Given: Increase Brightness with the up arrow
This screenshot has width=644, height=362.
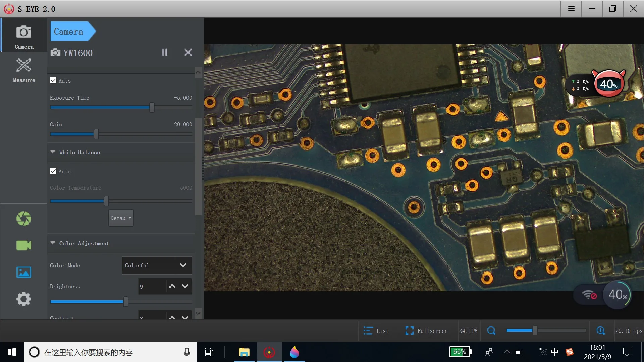Looking at the screenshot, I should point(172,286).
